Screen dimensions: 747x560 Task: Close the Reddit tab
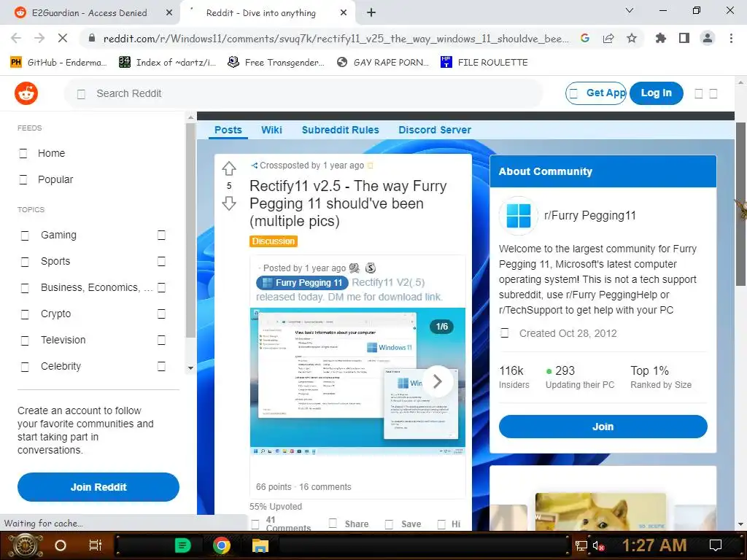tap(344, 13)
